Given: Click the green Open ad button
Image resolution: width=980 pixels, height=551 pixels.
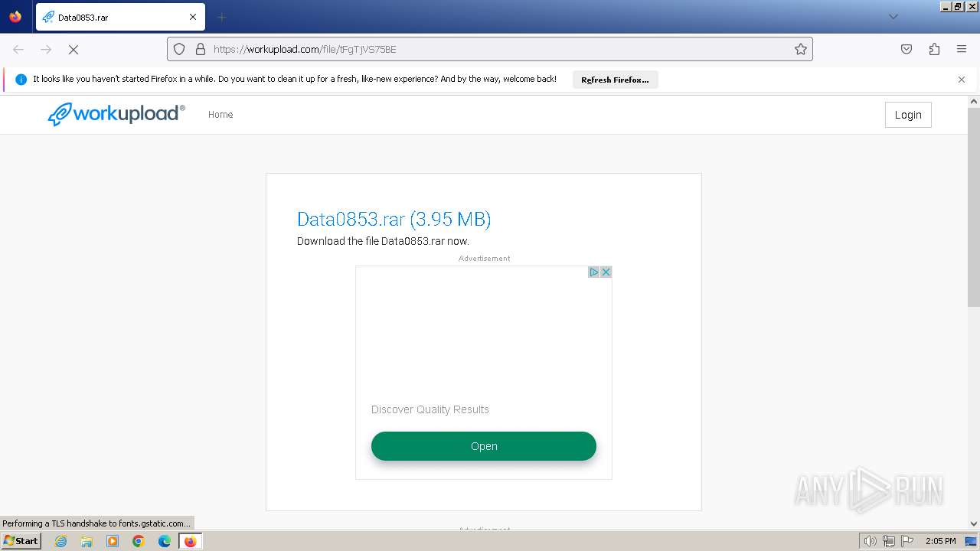Looking at the screenshot, I should click(484, 446).
